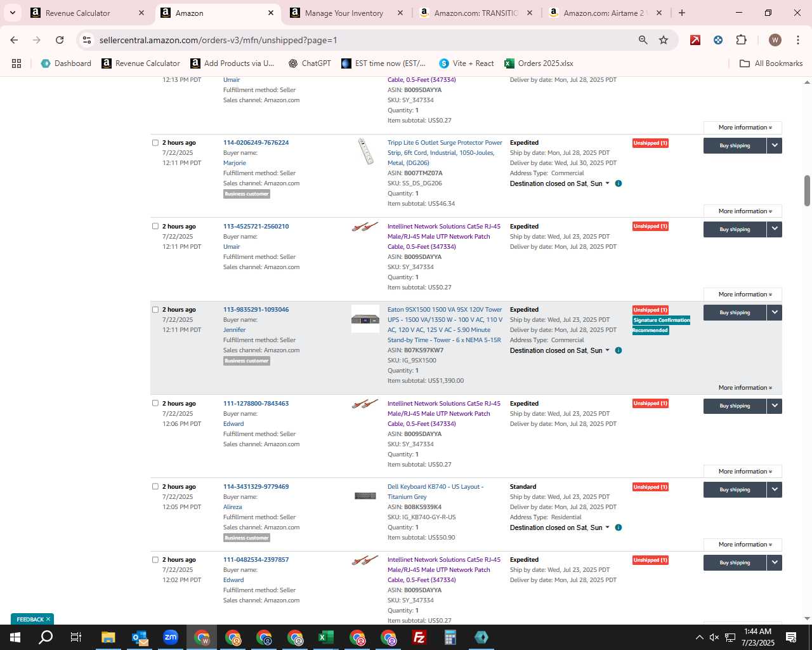Open the tab search chevron
The width and height of the screenshot is (812, 650).
(12, 13)
